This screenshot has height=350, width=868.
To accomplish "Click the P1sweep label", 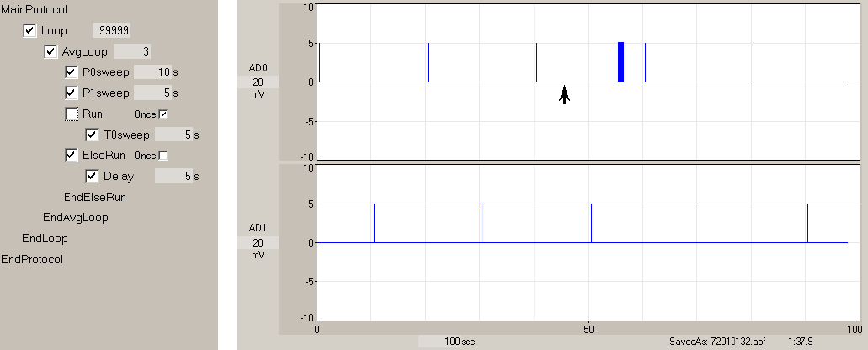I will click(106, 93).
